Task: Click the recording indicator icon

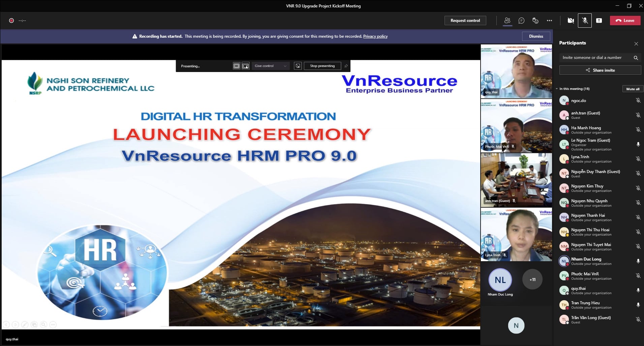Action: click(11, 21)
